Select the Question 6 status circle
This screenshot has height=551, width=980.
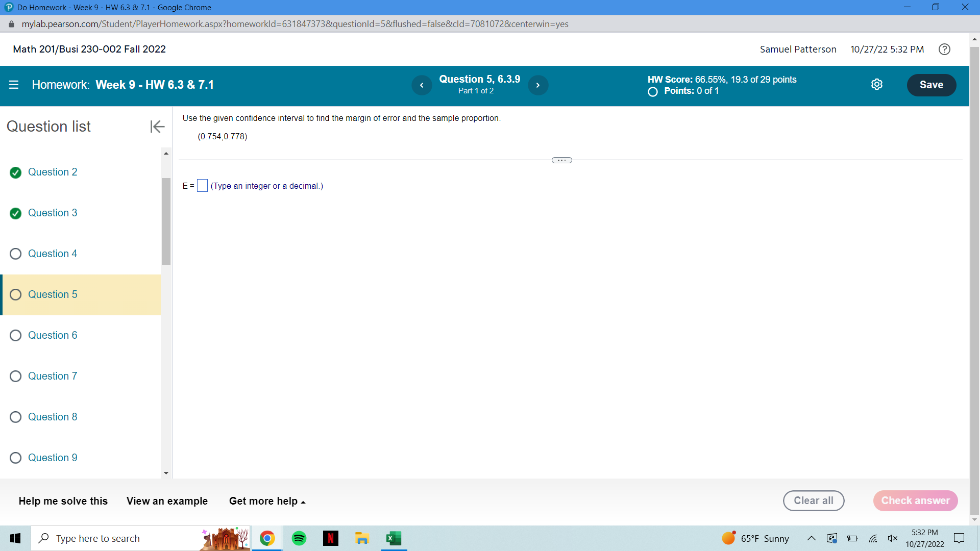tap(15, 335)
